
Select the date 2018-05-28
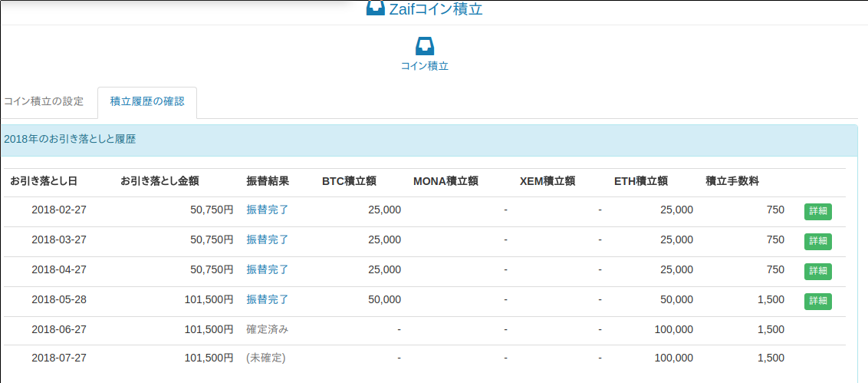pos(59,300)
